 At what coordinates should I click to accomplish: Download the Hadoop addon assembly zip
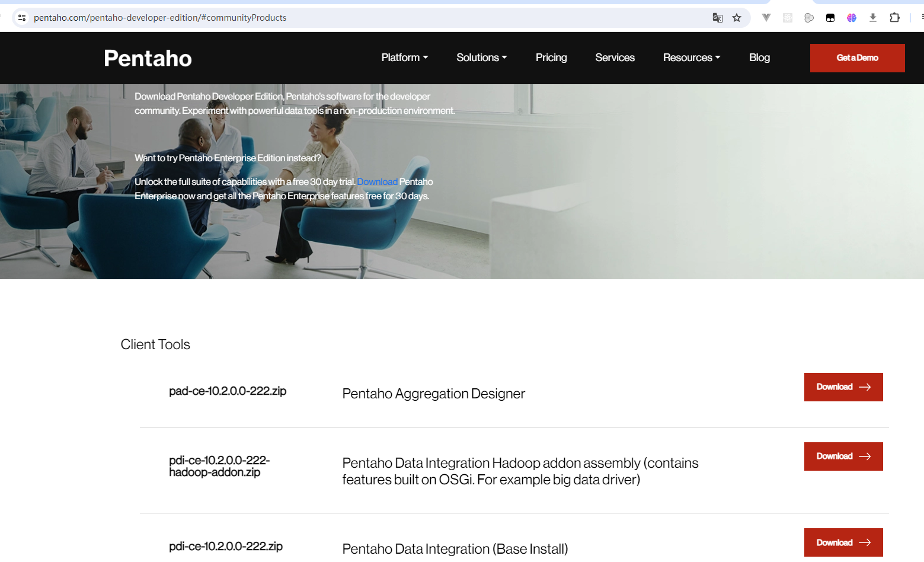pyautogui.click(x=843, y=456)
